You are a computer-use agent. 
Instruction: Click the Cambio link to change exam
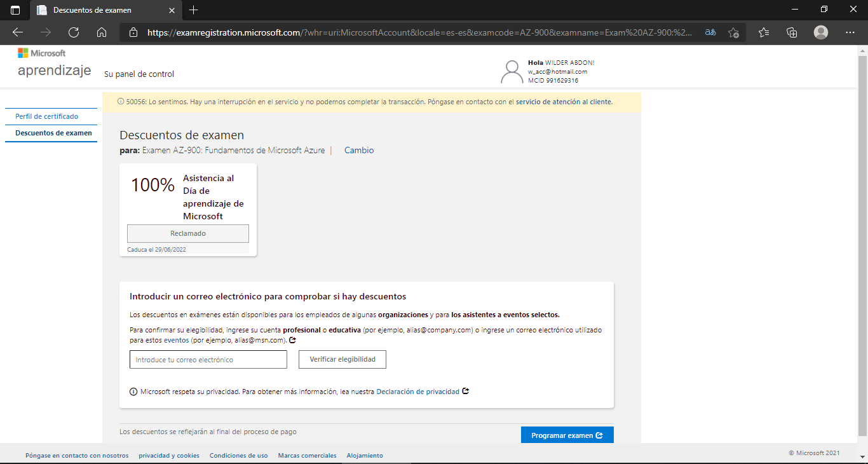pos(358,150)
